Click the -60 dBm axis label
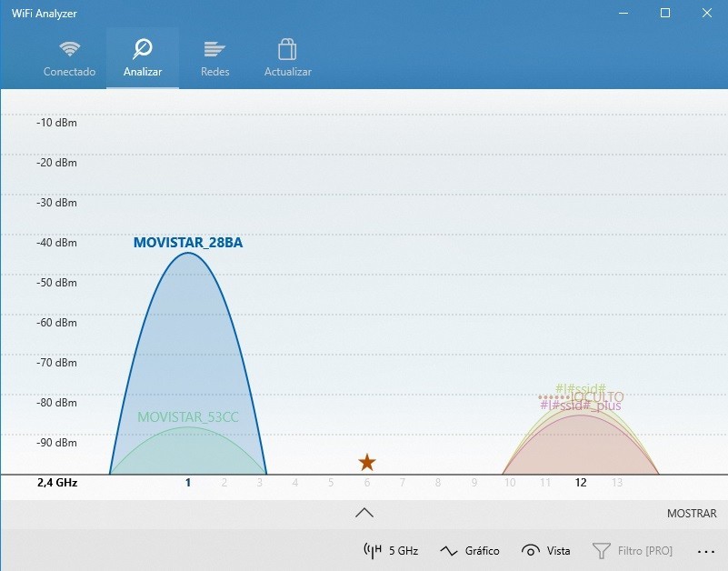The image size is (728, 571). pos(56,323)
